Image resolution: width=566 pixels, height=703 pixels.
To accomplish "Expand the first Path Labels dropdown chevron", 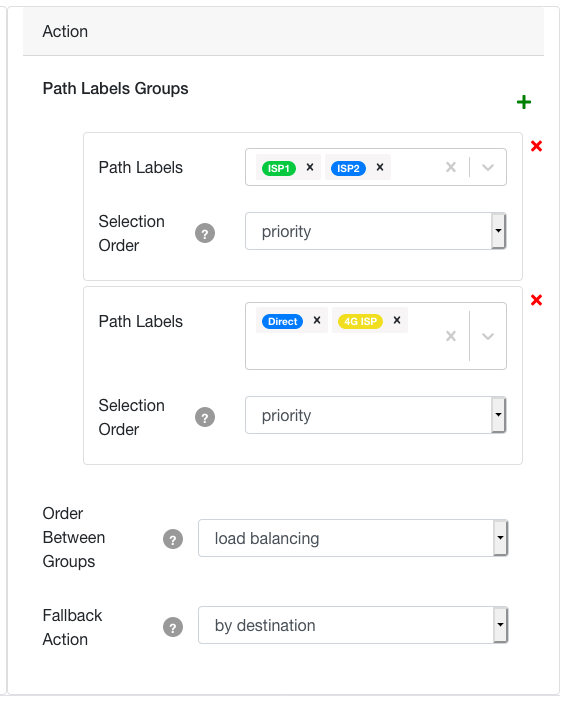I will 488,167.
